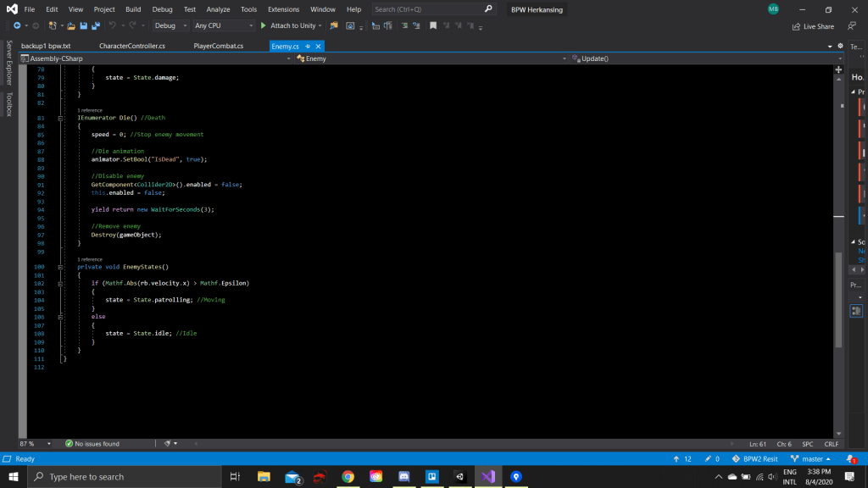Screen dimensions: 868x488
Task: Click the bookmark icon in toolbar
Action: [433, 25]
